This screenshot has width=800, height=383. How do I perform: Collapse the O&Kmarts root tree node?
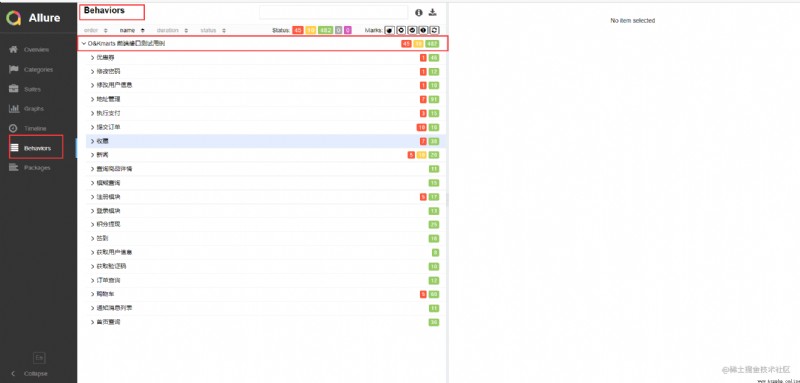(x=84, y=44)
